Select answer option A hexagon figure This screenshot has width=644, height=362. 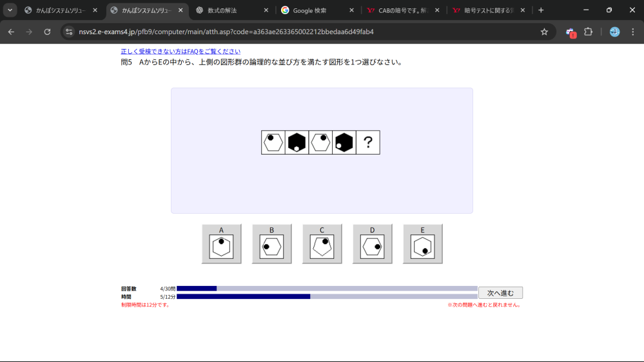tap(221, 244)
